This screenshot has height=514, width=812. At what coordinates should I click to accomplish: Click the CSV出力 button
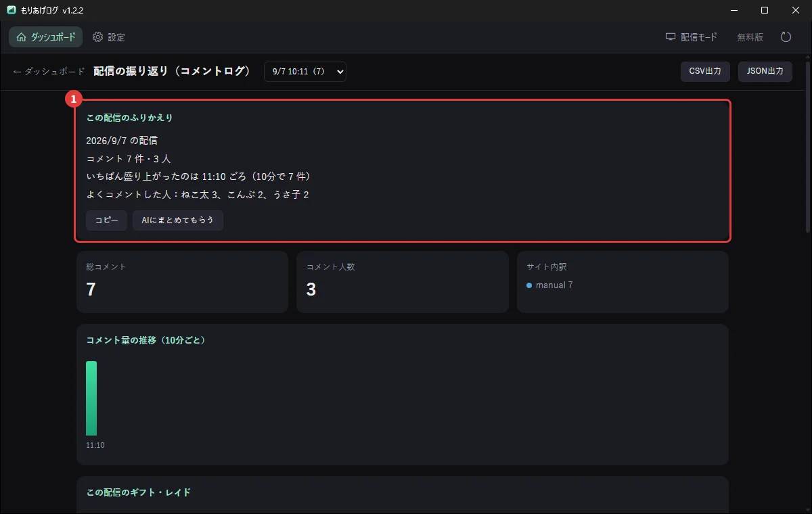705,72
